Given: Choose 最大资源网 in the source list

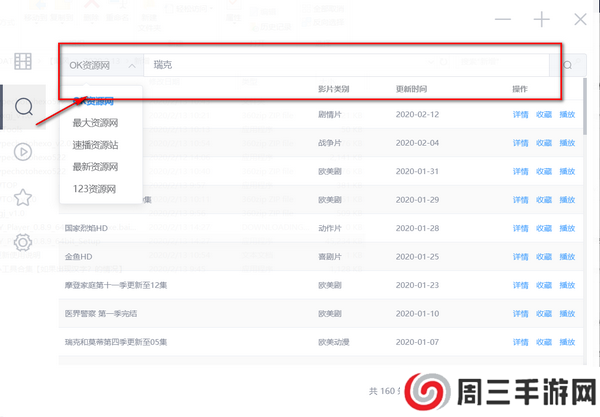Looking at the screenshot, I should [95, 123].
